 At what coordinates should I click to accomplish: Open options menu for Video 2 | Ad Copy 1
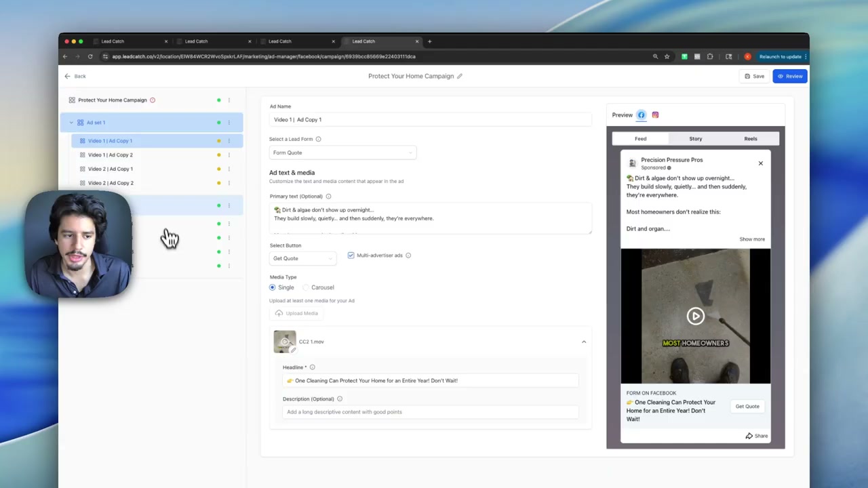tap(229, 169)
